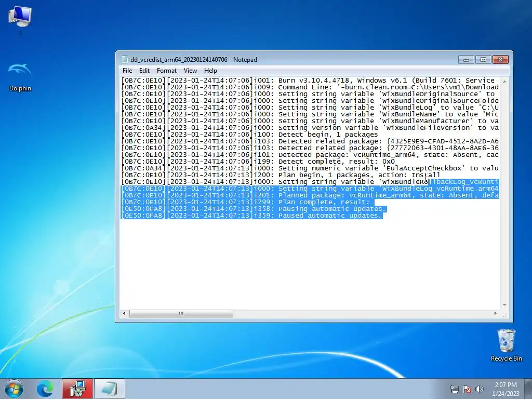Viewport: 532px width, 399px height.
Task: Show the taskbar clock showing 2:07 PM
Action: pos(506,389)
